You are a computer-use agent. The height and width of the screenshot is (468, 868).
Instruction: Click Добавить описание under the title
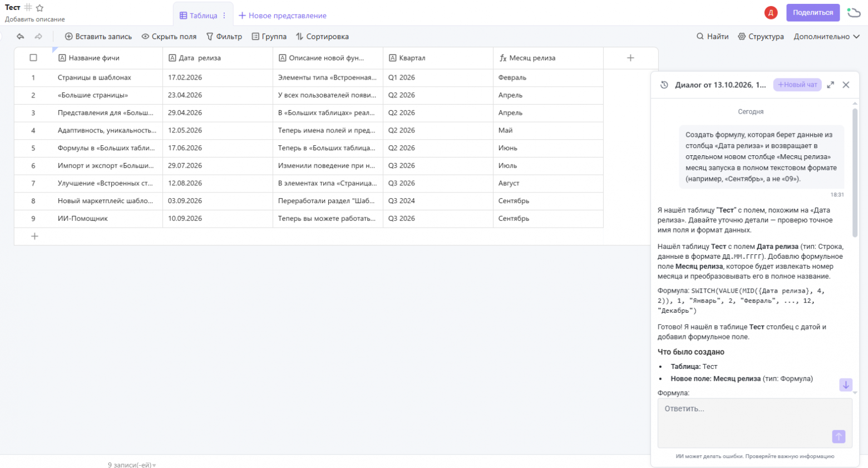point(35,19)
